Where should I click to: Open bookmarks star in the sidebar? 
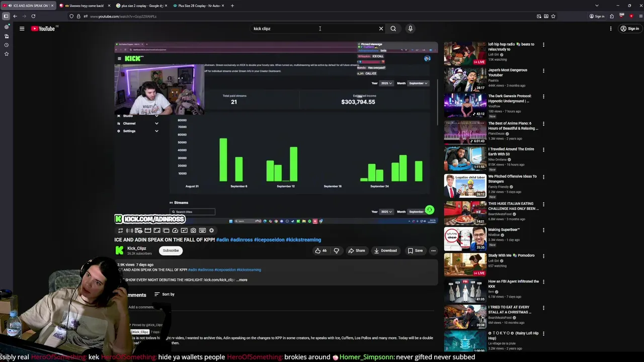(7, 54)
